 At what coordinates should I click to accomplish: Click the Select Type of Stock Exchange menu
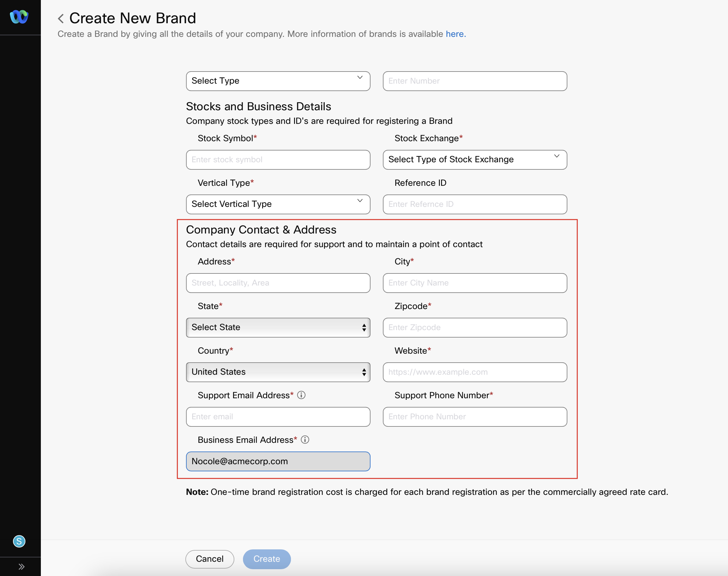(x=474, y=159)
